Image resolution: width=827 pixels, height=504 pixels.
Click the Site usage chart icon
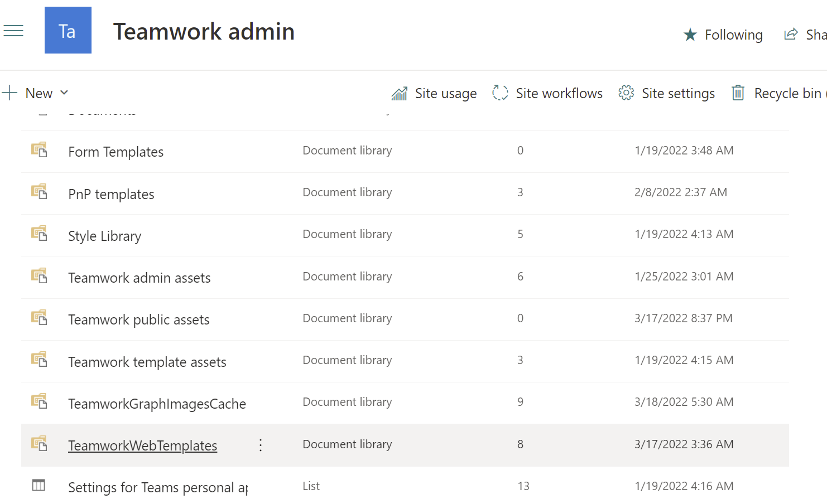[400, 93]
